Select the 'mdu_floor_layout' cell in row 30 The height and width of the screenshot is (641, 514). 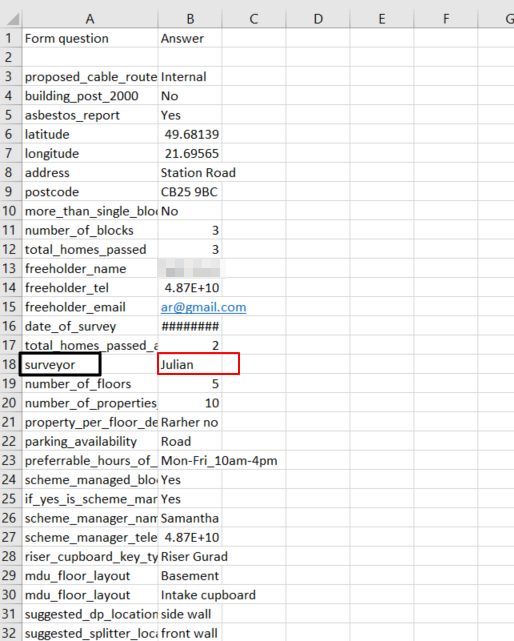(90, 595)
